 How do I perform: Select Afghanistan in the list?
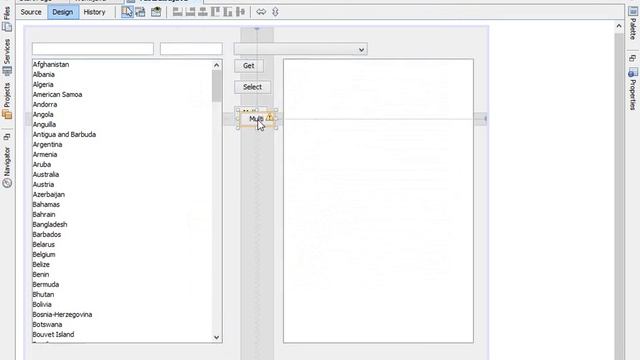coord(51,64)
